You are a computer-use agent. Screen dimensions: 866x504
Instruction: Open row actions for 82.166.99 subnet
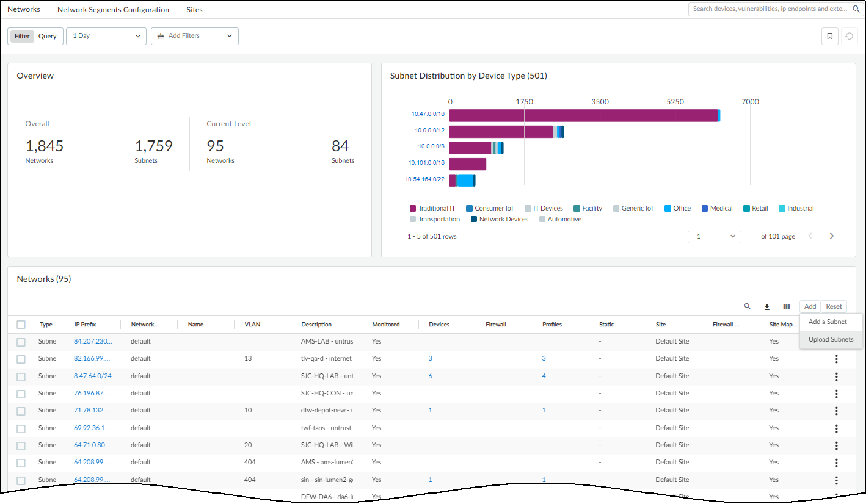[x=836, y=359]
